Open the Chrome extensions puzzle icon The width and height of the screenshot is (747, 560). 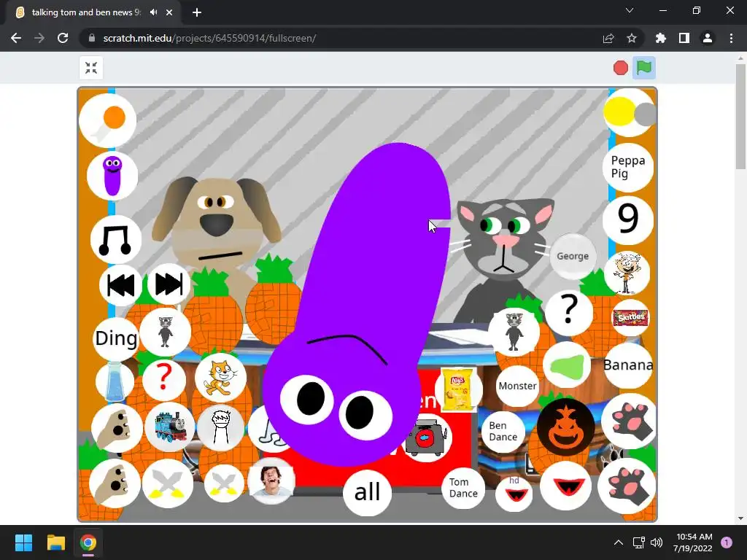[x=661, y=38]
